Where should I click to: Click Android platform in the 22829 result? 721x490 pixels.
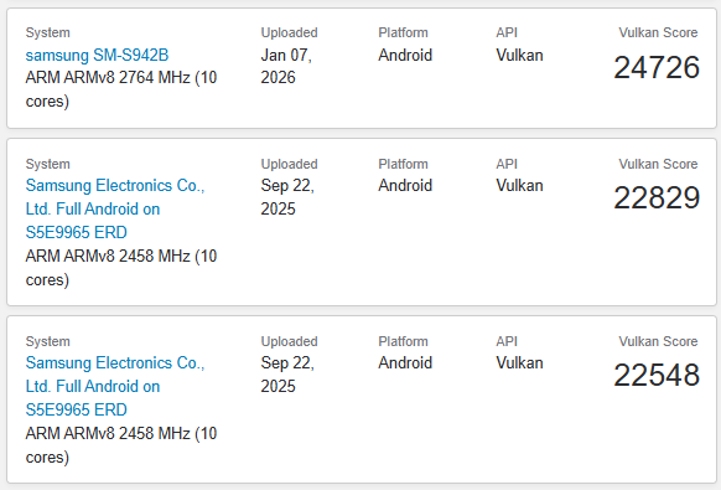pyautogui.click(x=405, y=185)
